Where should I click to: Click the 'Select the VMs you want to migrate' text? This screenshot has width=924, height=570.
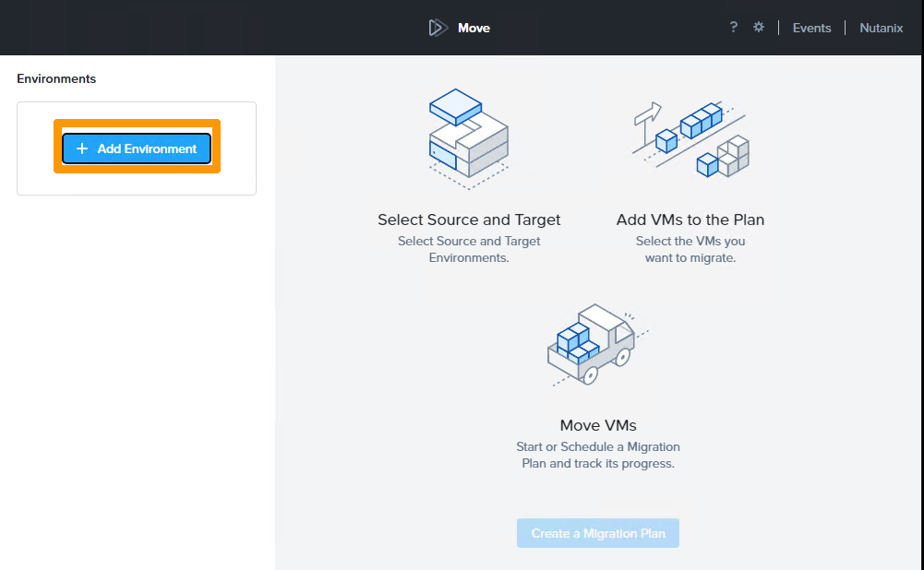(690, 249)
